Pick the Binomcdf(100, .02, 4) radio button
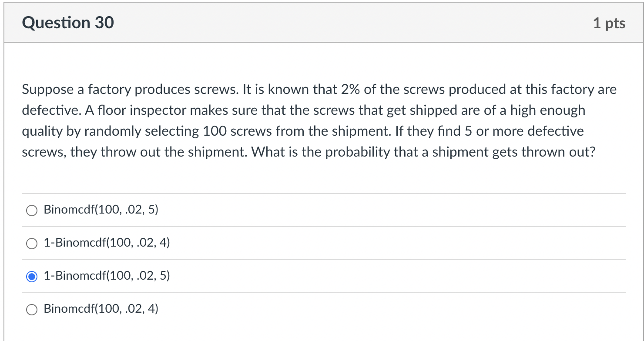Image resolution: width=644 pixels, height=341 pixels. pyautogui.click(x=32, y=310)
